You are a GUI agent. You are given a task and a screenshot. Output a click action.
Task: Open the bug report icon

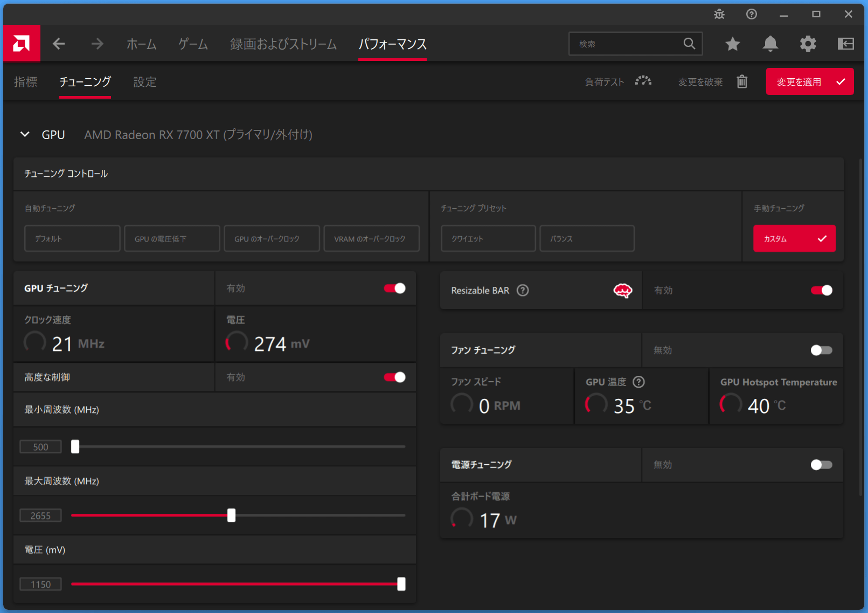tap(719, 15)
